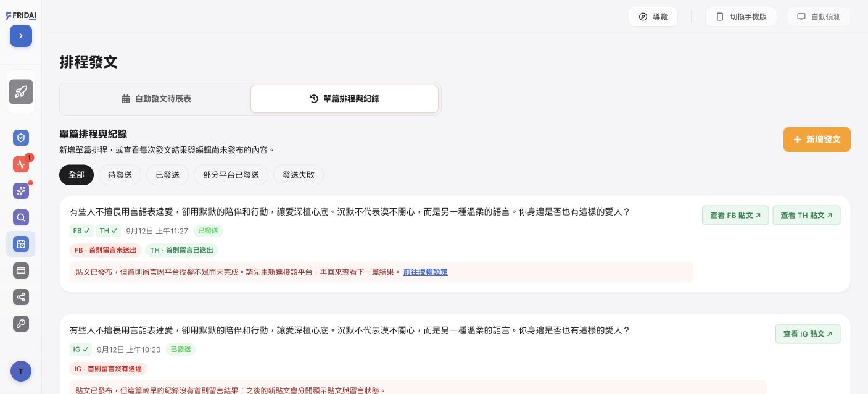Filter by 待發送 posts

(120, 175)
